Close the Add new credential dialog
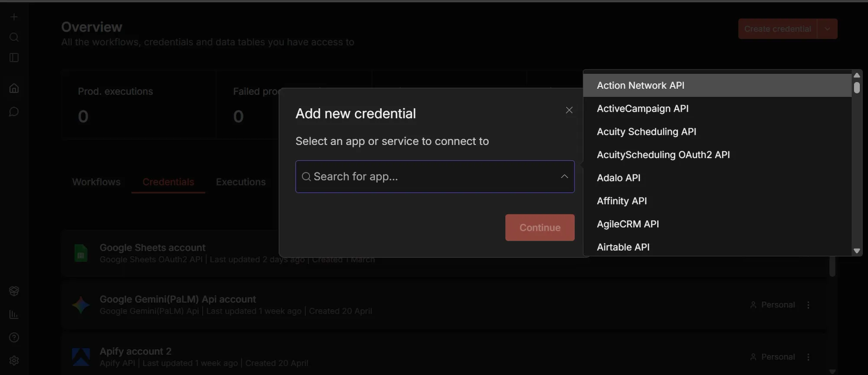 [x=569, y=110]
